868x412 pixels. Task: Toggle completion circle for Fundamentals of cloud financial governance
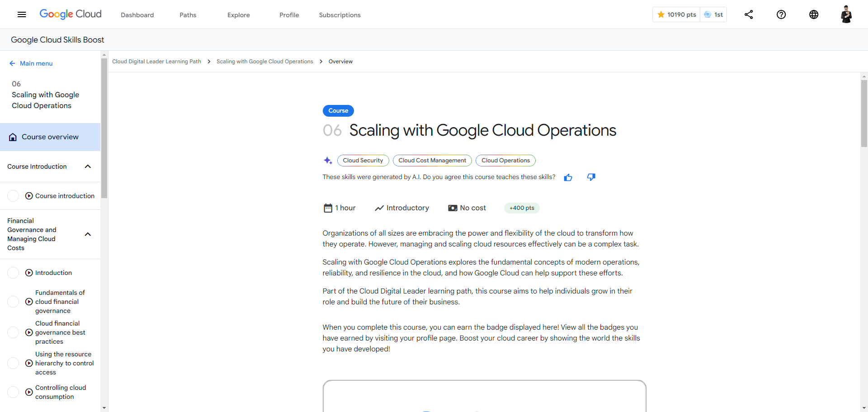pos(14,302)
